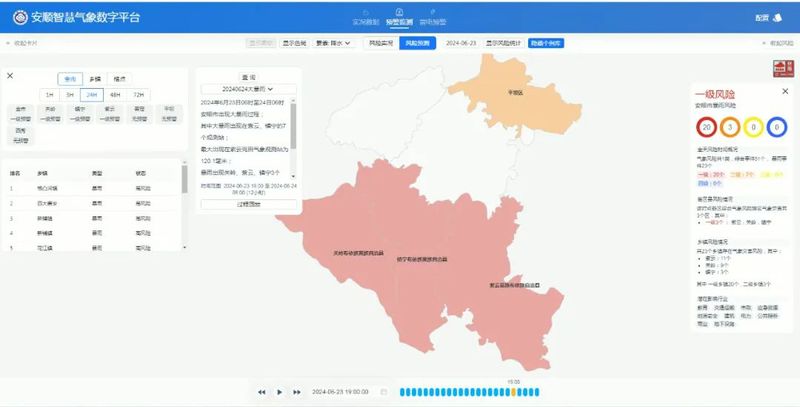Switch to 风险实况 view
Image resolution: width=800 pixels, height=407 pixels.
pyautogui.click(x=381, y=43)
